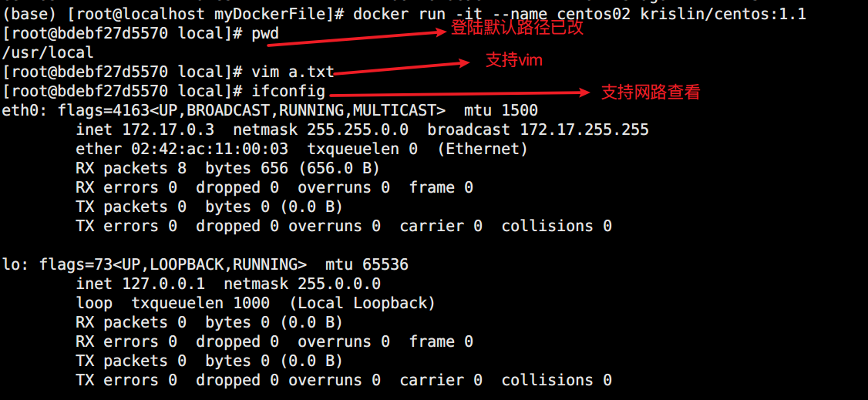The image size is (868, 400).
Task: Click the /usr/local output line
Action: 48,52
